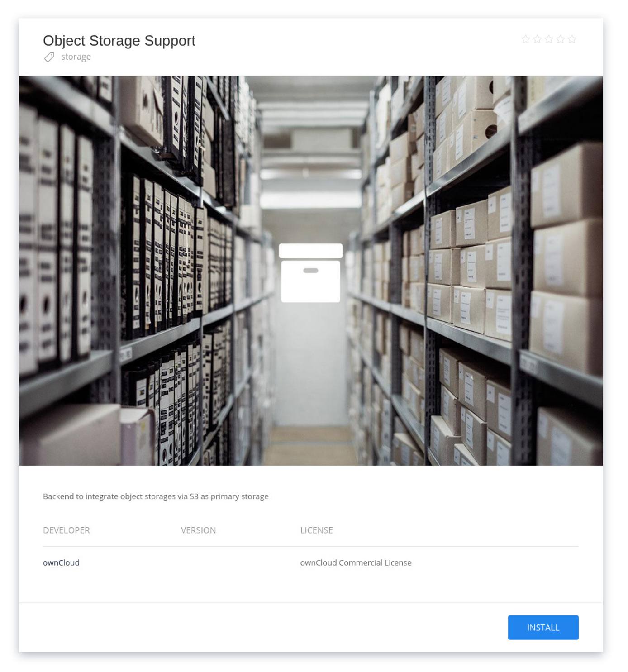Click the first rating star
628x672 pixels.
tap(525, 39)
